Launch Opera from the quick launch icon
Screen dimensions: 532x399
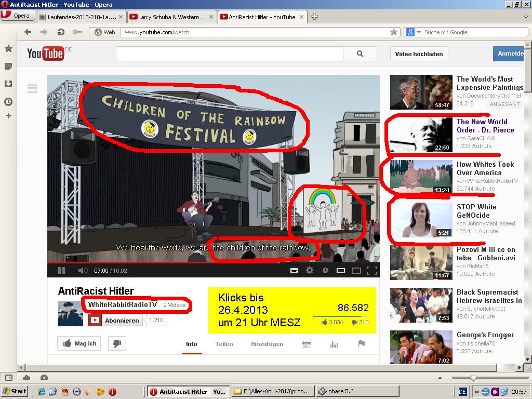tap(112, 392)
